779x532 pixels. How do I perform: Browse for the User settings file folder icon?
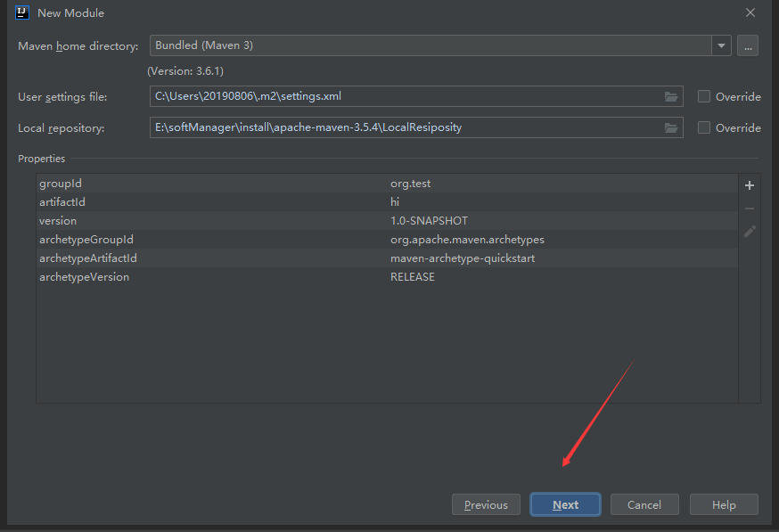(671, 96)
